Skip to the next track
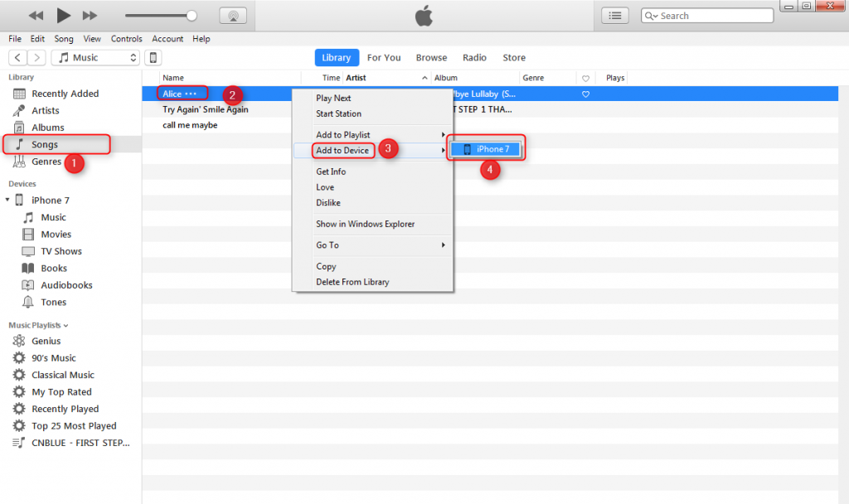849x504 pixels. pyautogui.click(x=90, y=16)
